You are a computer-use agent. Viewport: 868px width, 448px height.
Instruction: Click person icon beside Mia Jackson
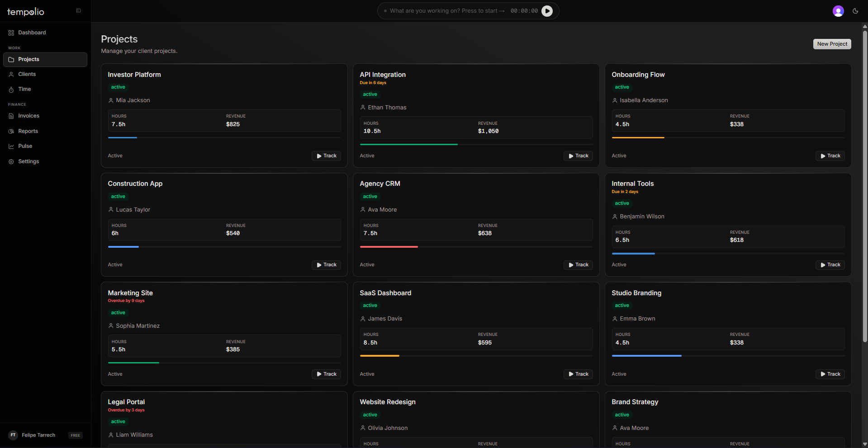pos(111,100)
